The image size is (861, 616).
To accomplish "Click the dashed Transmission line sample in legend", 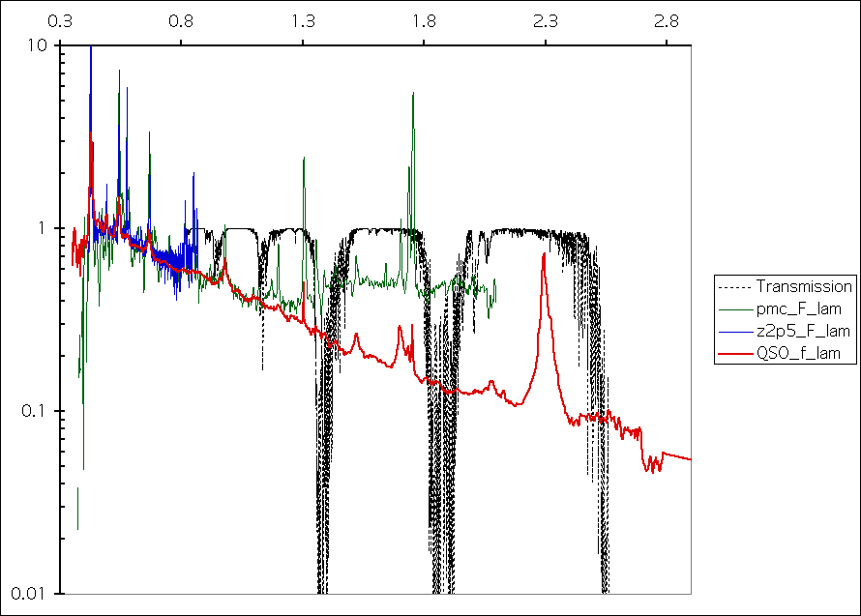I will pyautogui.click(x=733, y=287).
